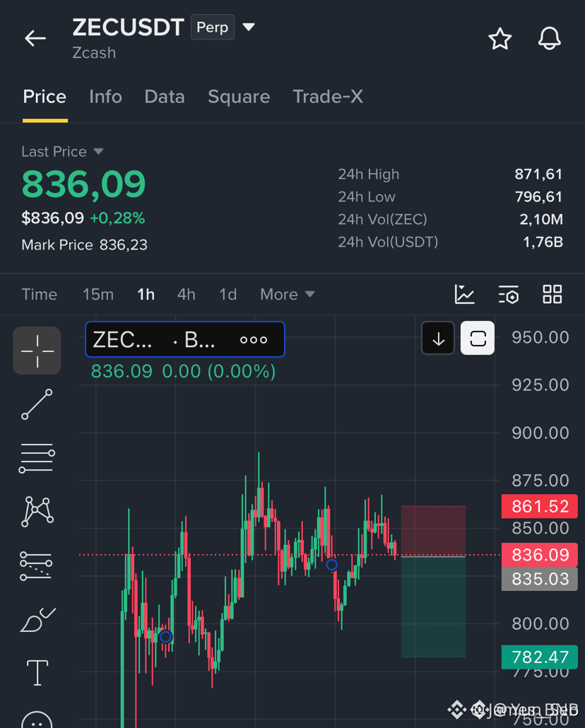The image size is (585, 728).
Task: Click the 900.00 price axis label
Action: click(540, 433)
